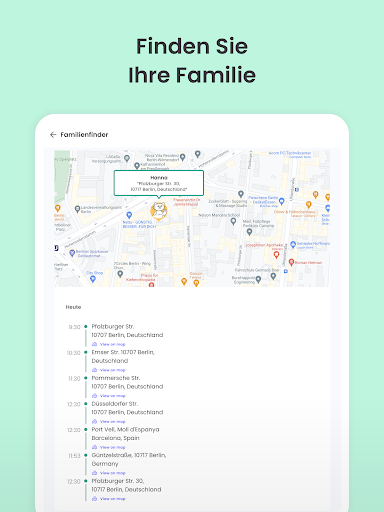Tap Hanna's cat avatar marker on map

pos(159,210)
